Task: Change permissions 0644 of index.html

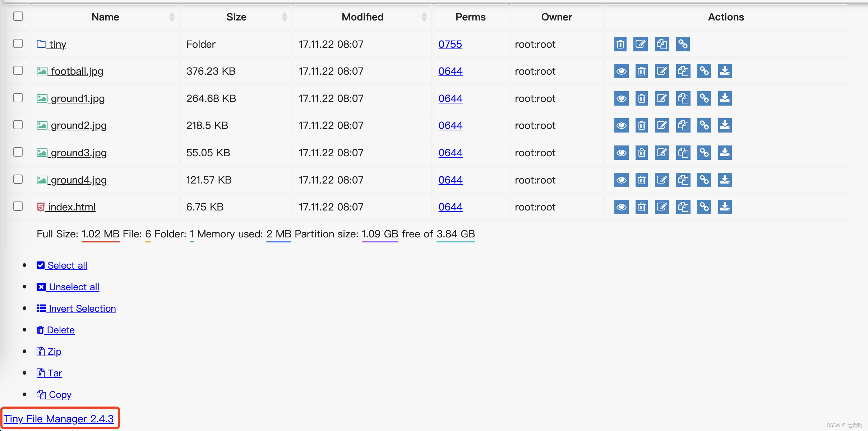Action: pos(451,207)
